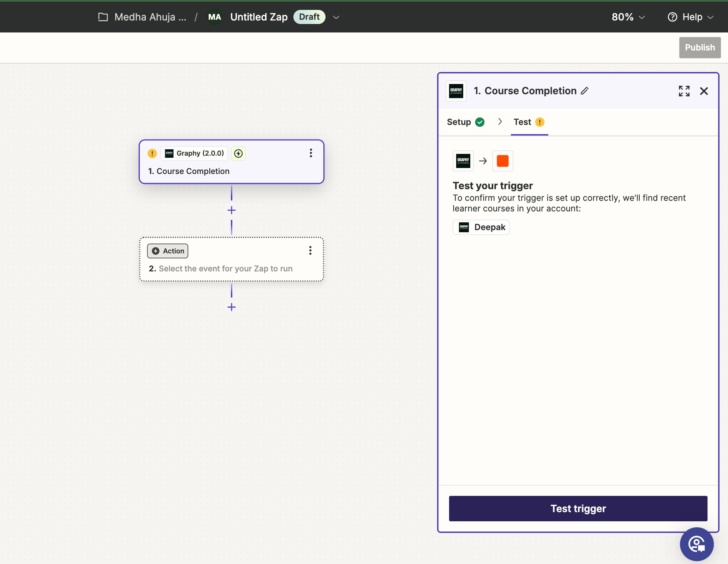Open the three-dot menu on Action step
Viewport: 728px width, 564px height.
[x=310, y=251]
